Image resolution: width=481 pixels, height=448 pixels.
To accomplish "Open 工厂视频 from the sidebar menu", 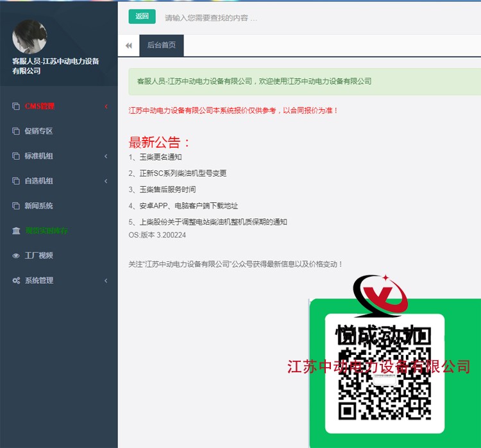I will click(38, 255).
